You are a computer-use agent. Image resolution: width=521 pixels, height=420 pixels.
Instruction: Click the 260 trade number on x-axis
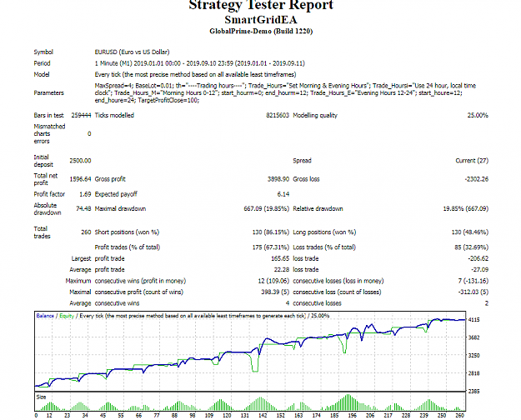[459, 416]
